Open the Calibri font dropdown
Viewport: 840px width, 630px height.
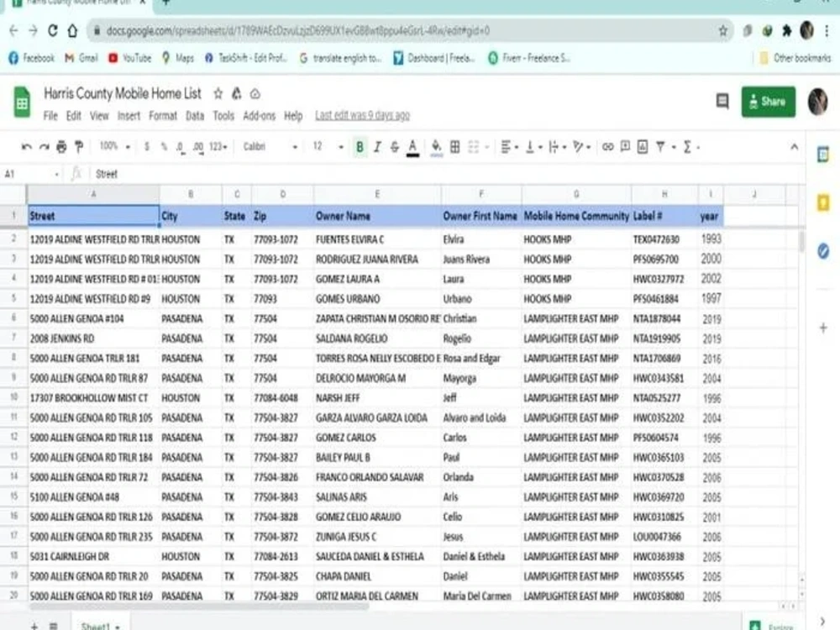[x=270, y=147]
